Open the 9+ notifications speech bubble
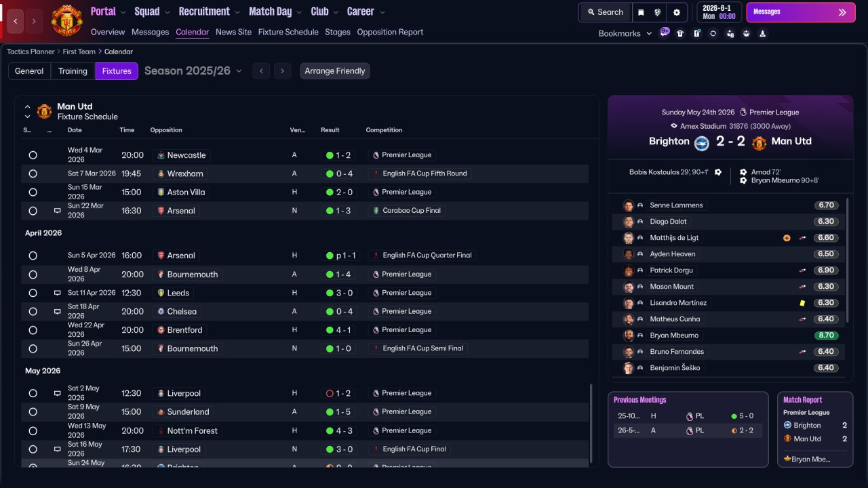 pyautogui.click(x=665, y=32)
